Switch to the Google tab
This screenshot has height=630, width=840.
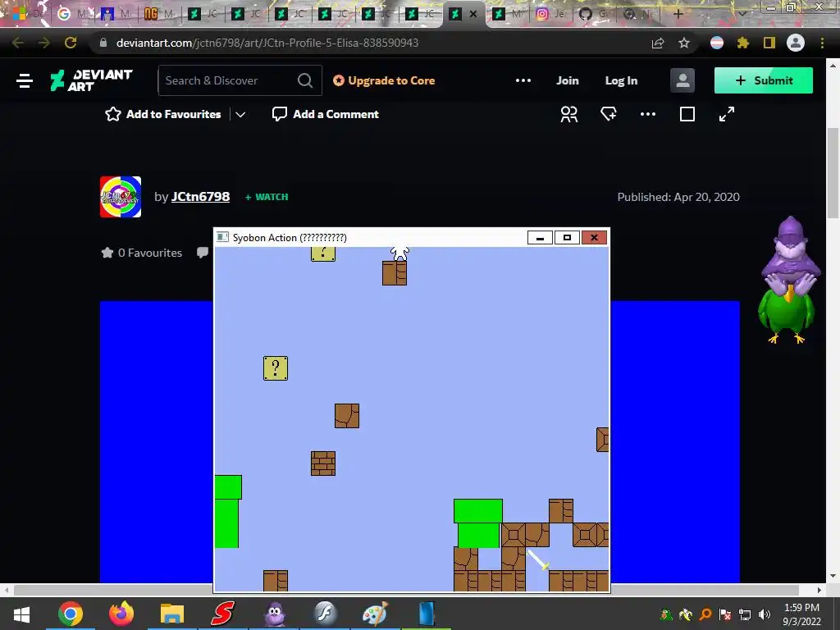[72, 14]
